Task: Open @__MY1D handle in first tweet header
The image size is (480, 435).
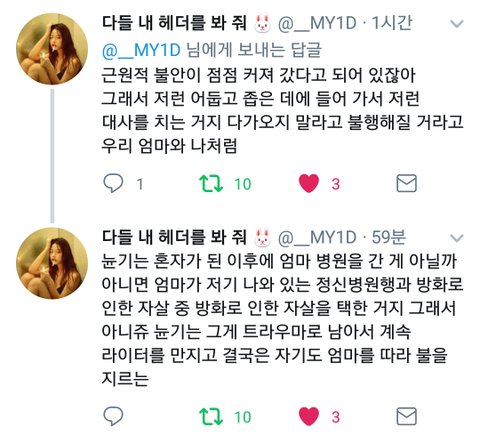Action: coord(317,24)
